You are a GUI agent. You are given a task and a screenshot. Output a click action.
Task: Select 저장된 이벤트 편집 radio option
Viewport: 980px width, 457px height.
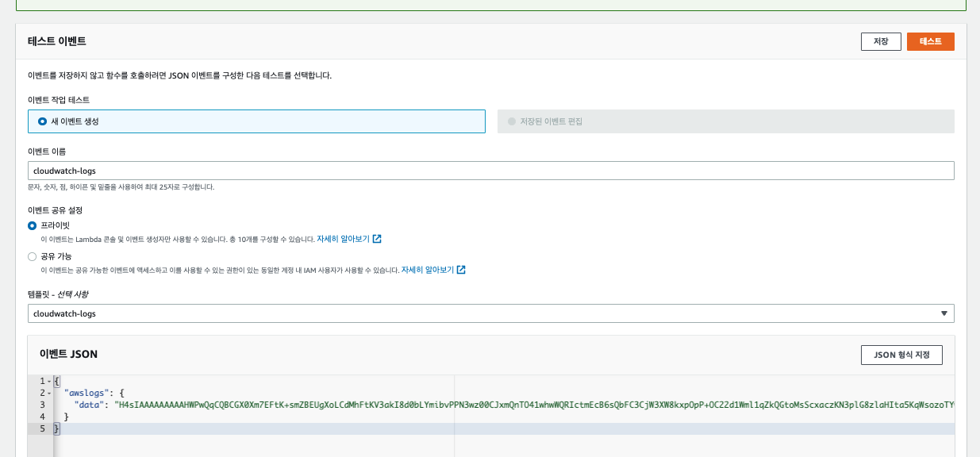pyautogui.click(x=512, y=121)
